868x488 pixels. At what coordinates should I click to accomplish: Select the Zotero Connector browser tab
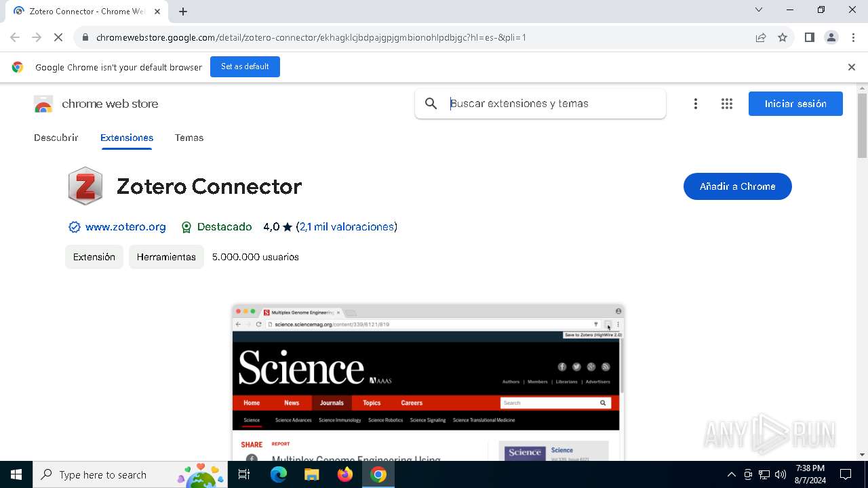(x=87, y=12)
